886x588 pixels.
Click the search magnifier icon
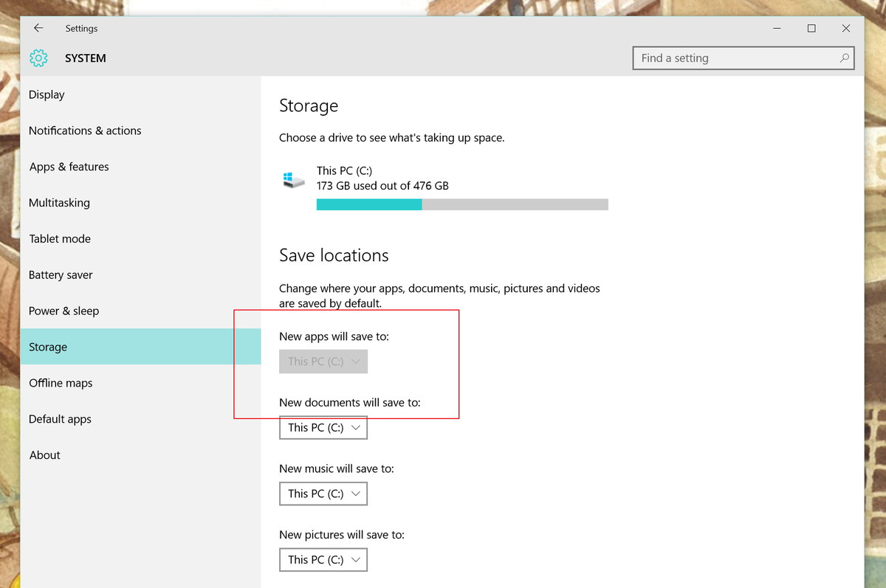point(844,58)
